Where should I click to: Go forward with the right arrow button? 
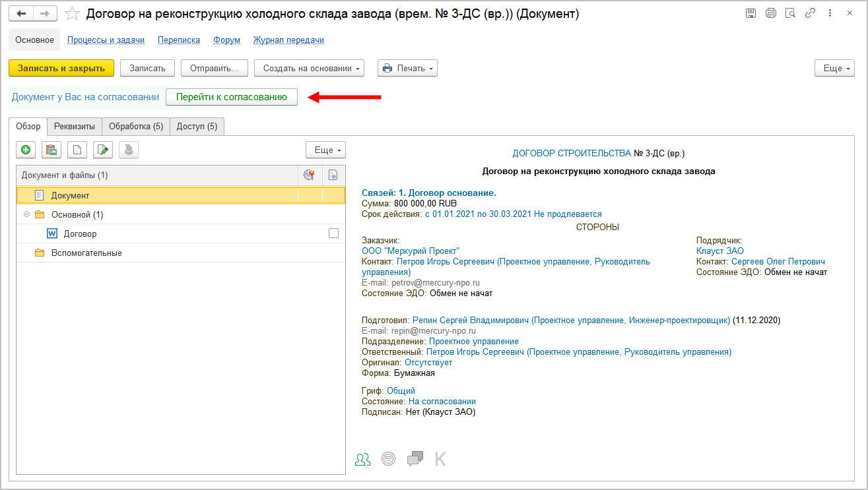45,14
